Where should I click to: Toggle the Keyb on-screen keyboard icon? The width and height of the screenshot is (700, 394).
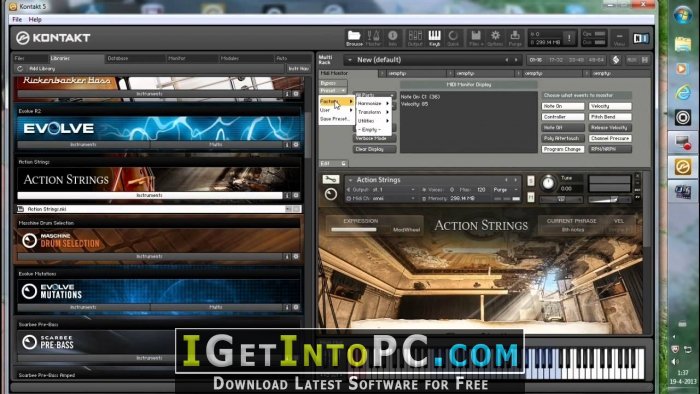pos(434,38)
